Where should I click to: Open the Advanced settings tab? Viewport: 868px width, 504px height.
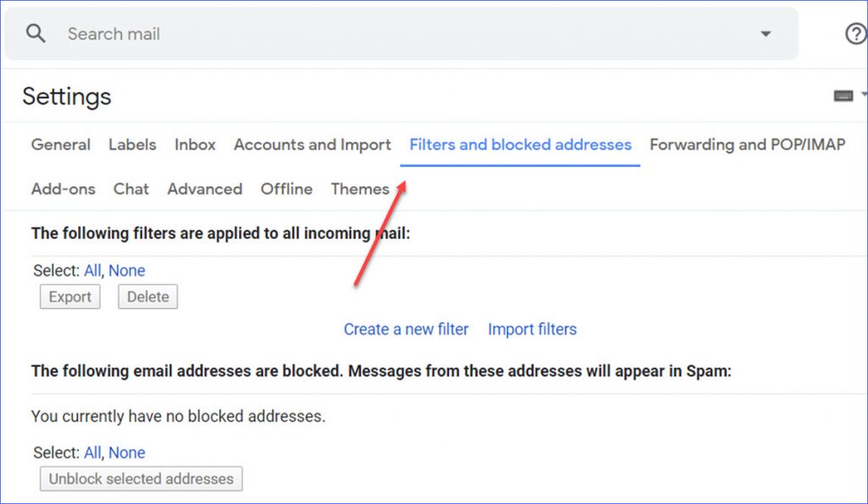coord(205,189)
